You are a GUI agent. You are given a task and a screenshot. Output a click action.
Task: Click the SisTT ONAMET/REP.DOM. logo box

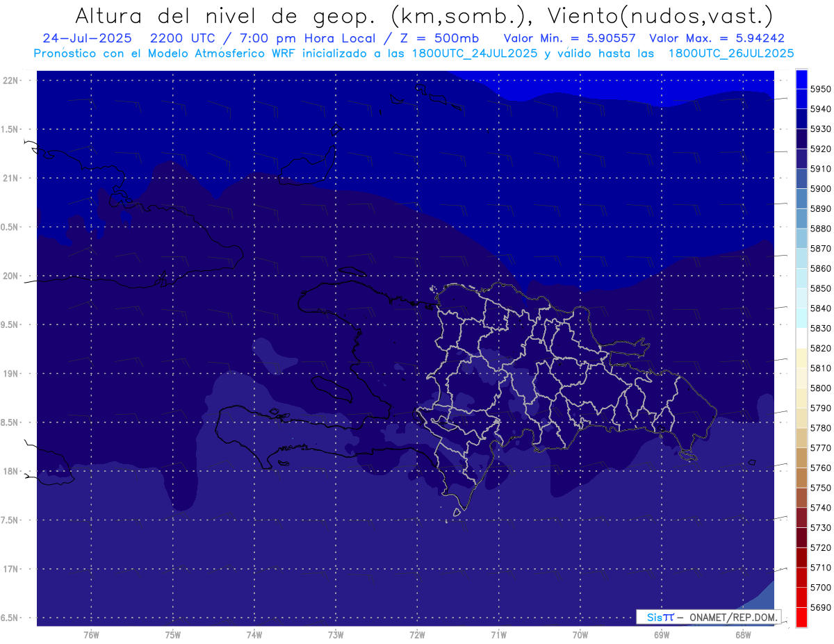[x=709, y=617]
